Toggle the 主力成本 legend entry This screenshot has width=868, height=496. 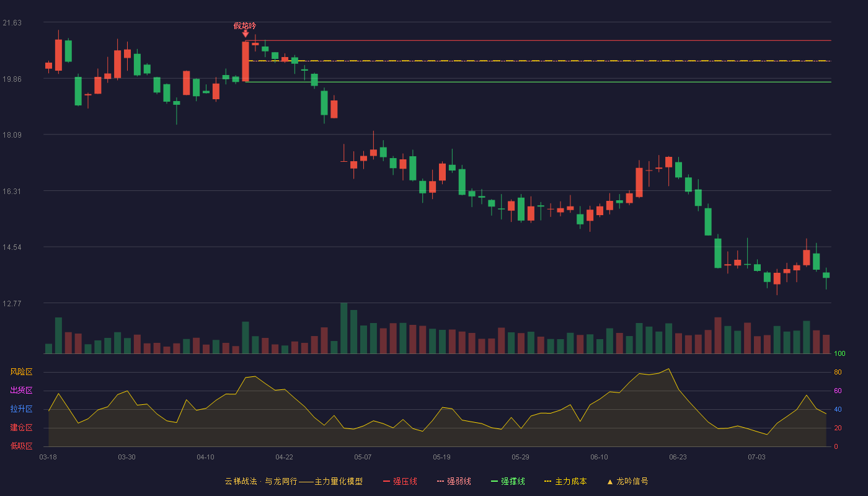[565, 481]
